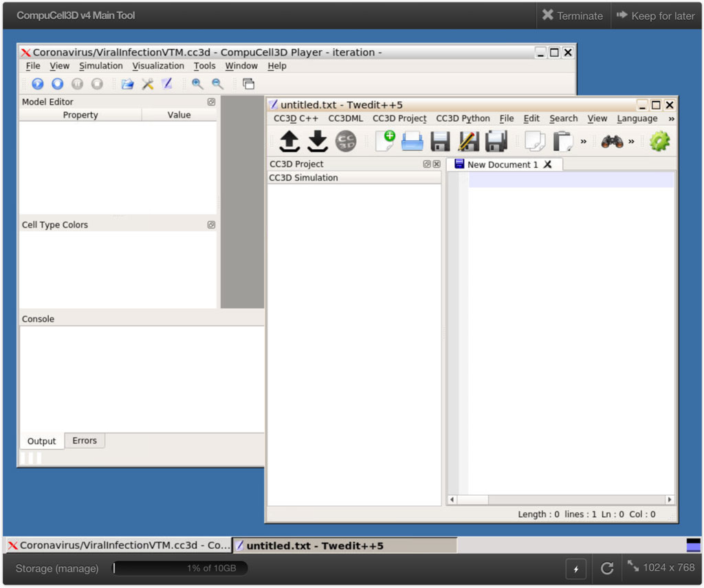
Task: Click the editor's horizontal scrollbar right arrow
Action: (670, 499)
